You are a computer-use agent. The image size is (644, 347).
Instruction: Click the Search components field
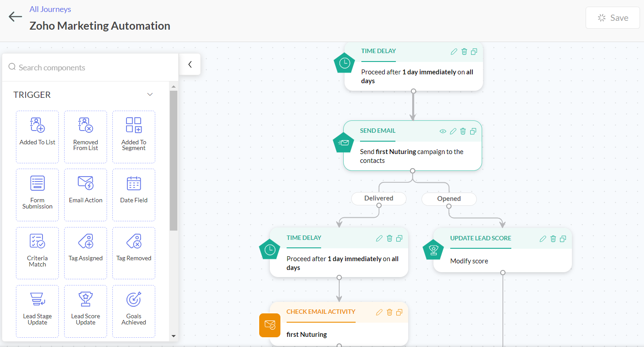pyautogui.click(x=93, y=68)
